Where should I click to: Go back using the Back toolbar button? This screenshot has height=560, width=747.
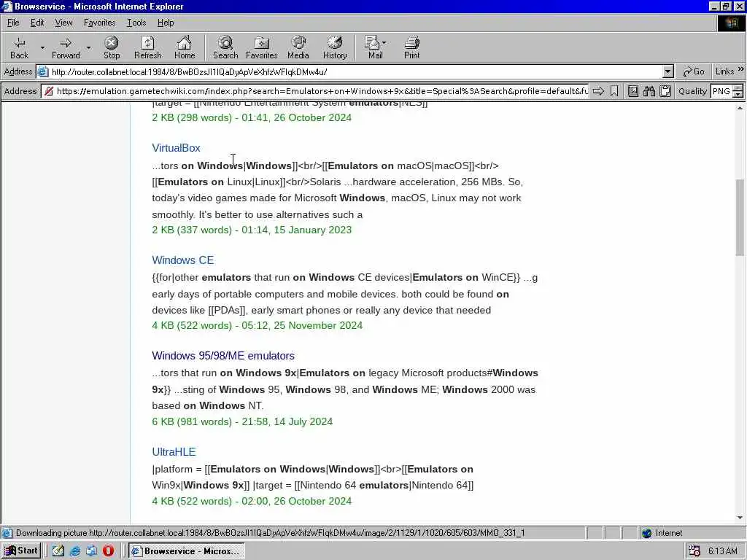20,47
